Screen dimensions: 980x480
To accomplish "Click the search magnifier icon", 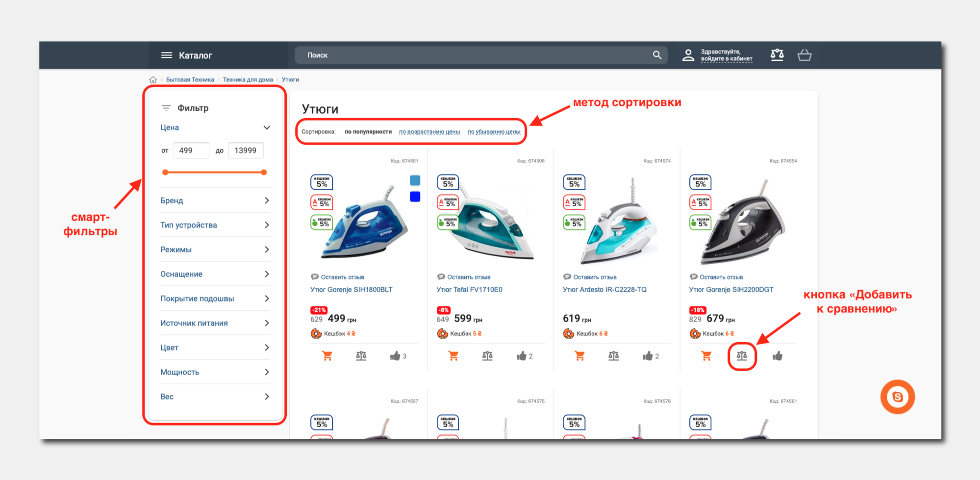I will click(657, 55).
